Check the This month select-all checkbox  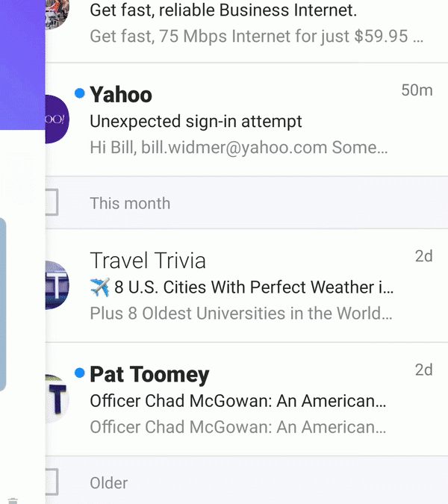(51, 202)
